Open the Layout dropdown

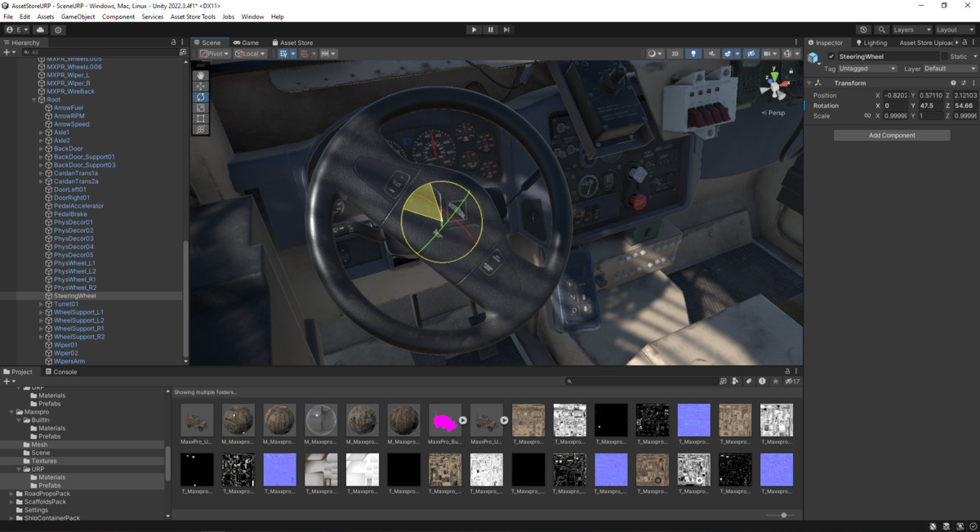tap(955, 29)
